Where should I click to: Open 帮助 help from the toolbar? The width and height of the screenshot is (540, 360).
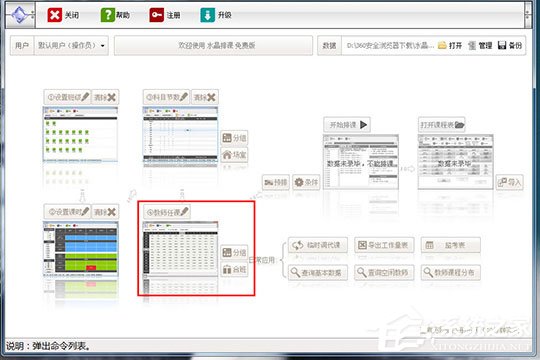[x=115, y=15]
